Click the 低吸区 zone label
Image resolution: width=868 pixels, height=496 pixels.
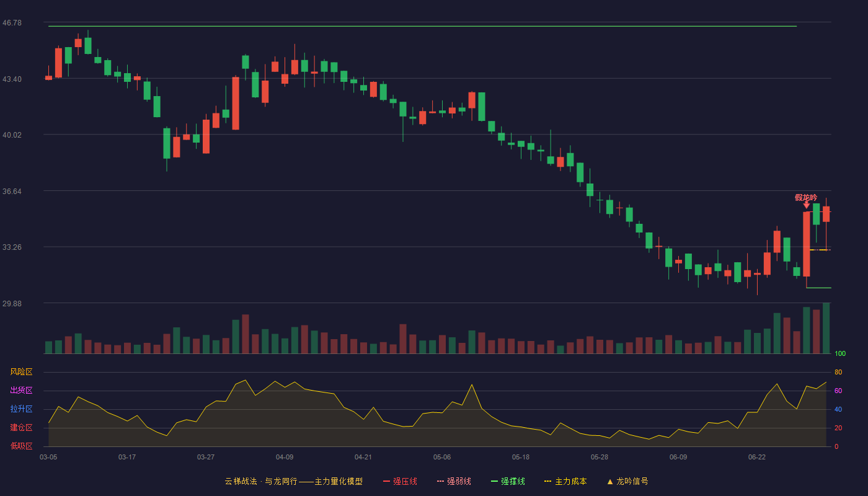click(x=21, y=446)
